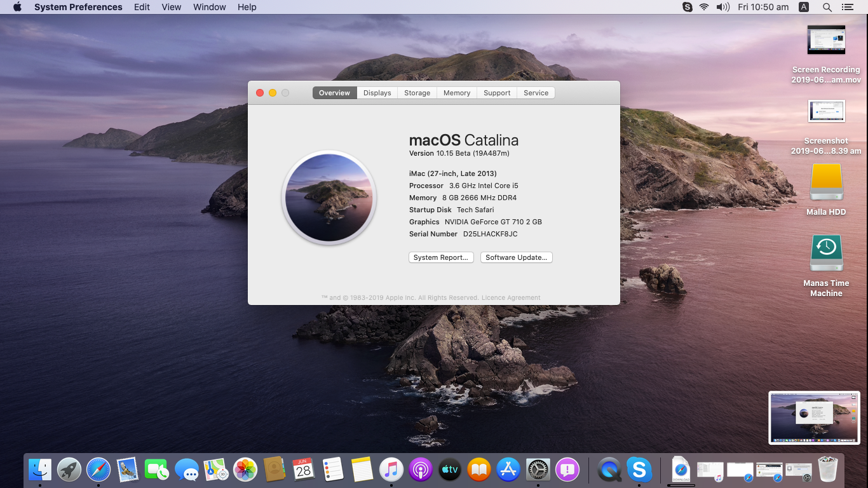The width and height of the screenshot is (868, 488).
Task: Launch Launchpad from the Dock
Action: 69,470
